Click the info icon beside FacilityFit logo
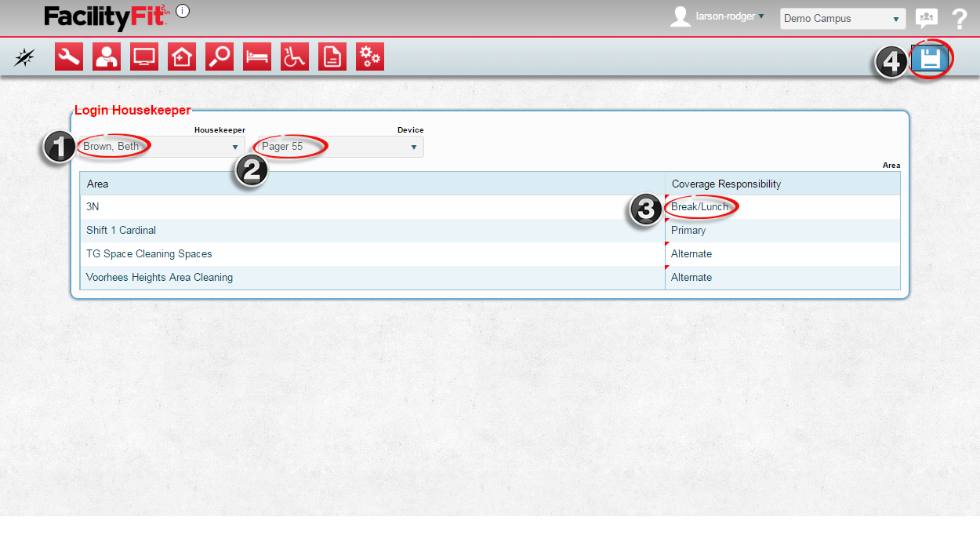Viewport: 980px width, 539px height. click(x=183, y=11)
